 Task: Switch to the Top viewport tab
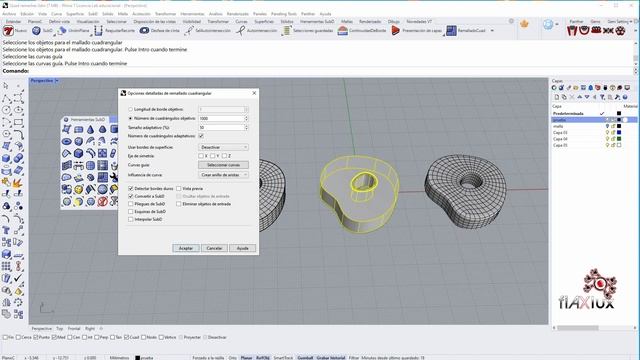(60, 328)
